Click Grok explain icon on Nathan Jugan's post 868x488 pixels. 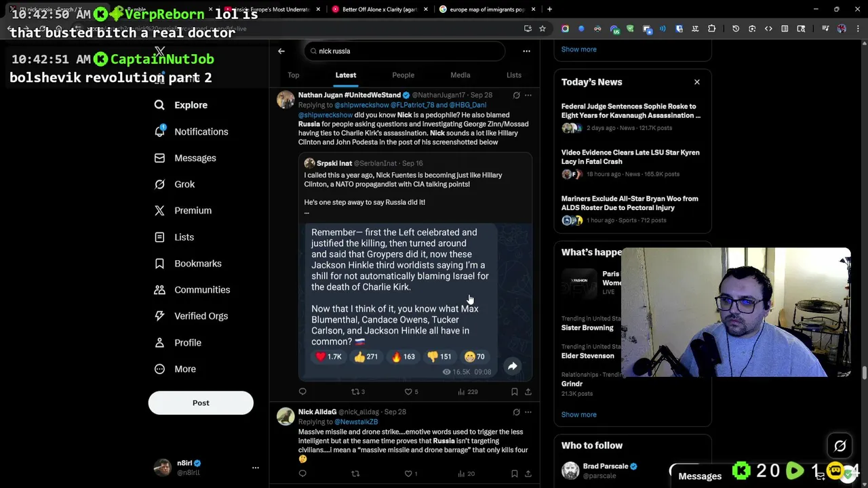516,95
